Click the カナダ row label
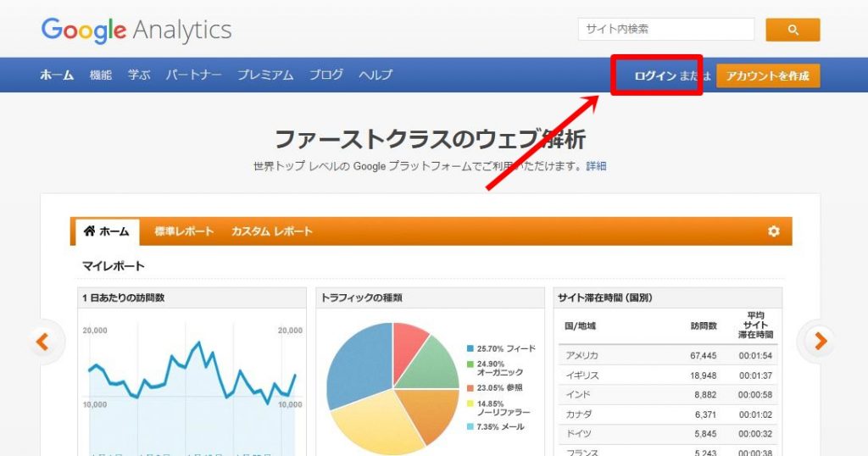The width and height of the screenshot is (868, 456). [x=579, y=414]
